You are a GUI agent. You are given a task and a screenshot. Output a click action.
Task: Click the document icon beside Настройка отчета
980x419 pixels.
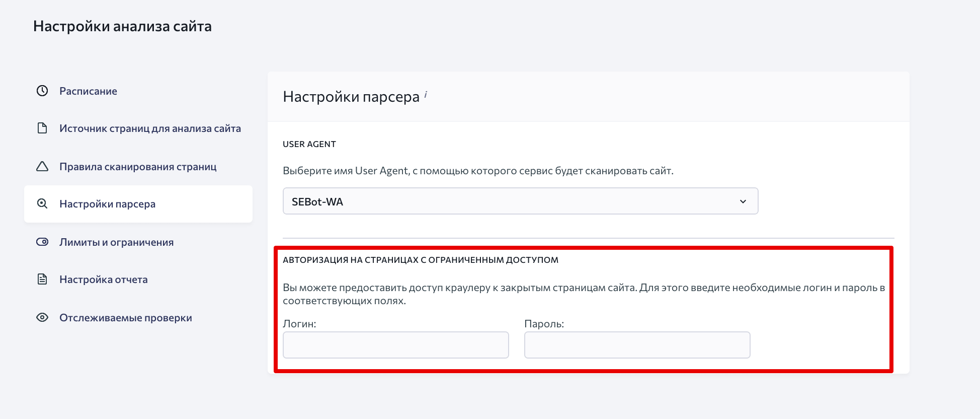42,279
